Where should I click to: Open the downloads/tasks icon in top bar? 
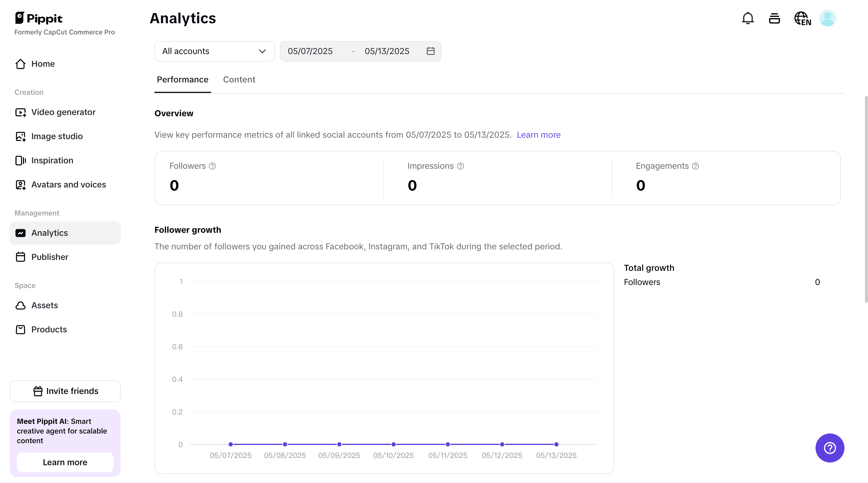774,18
